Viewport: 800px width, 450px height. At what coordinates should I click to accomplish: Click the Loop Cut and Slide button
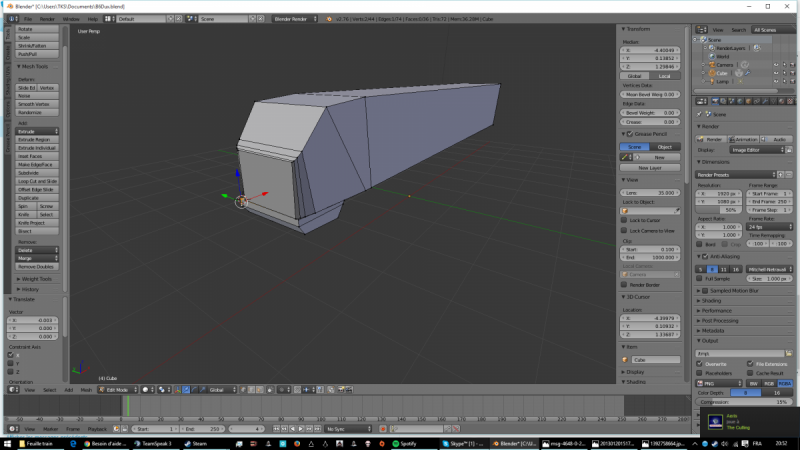point(37,181)
